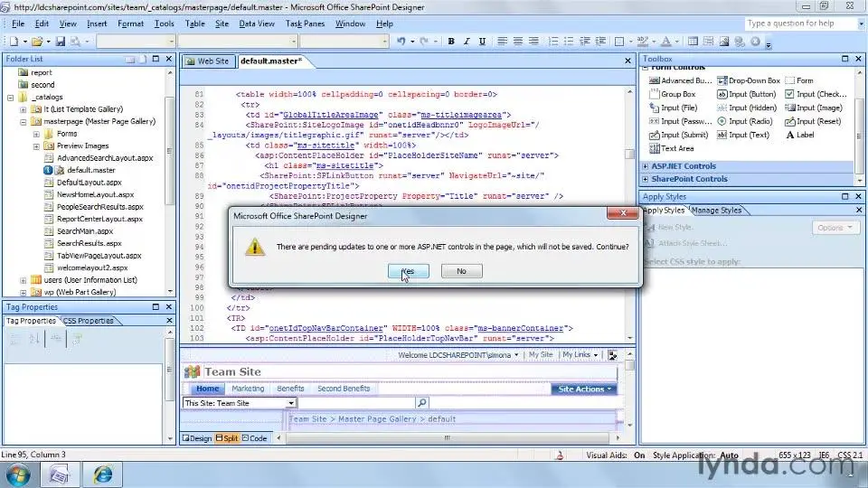Click the Save disk icon
The image size is (868, 488).
pos(61,42)
